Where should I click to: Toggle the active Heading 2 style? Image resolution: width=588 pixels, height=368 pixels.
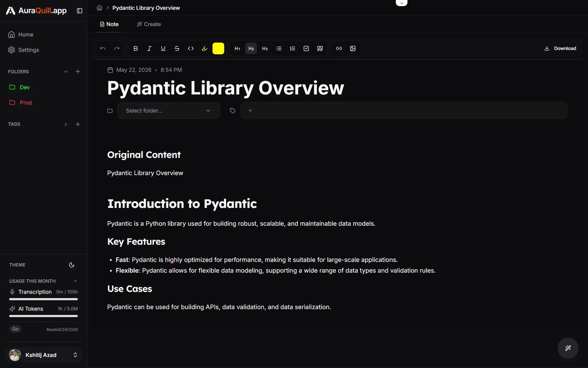tap(251, 48)
